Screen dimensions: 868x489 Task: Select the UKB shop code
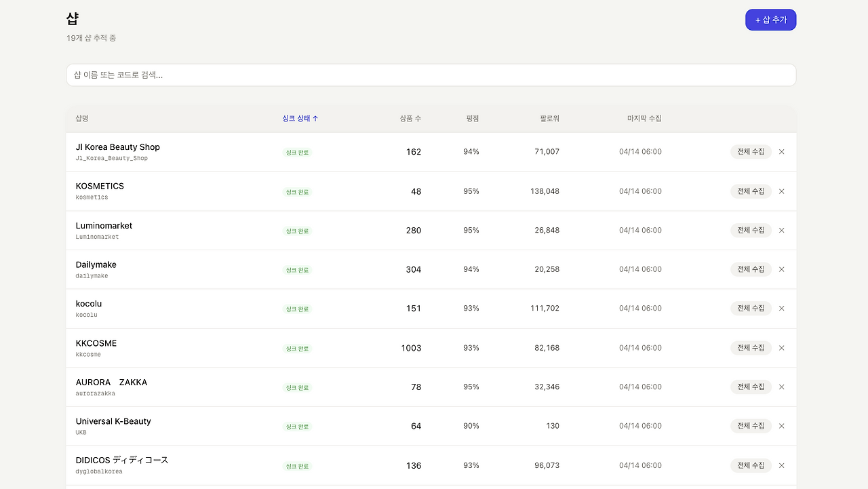tap(81, 433)
